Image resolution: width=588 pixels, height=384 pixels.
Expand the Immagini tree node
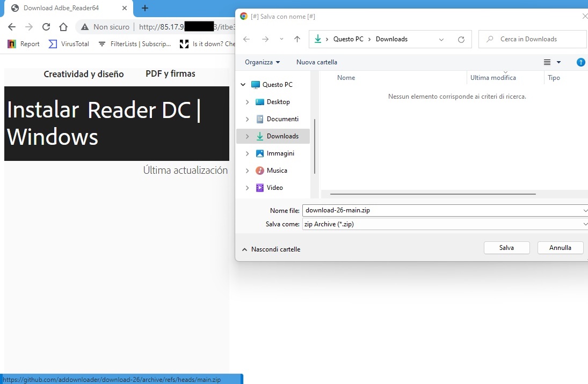point(247,153)
